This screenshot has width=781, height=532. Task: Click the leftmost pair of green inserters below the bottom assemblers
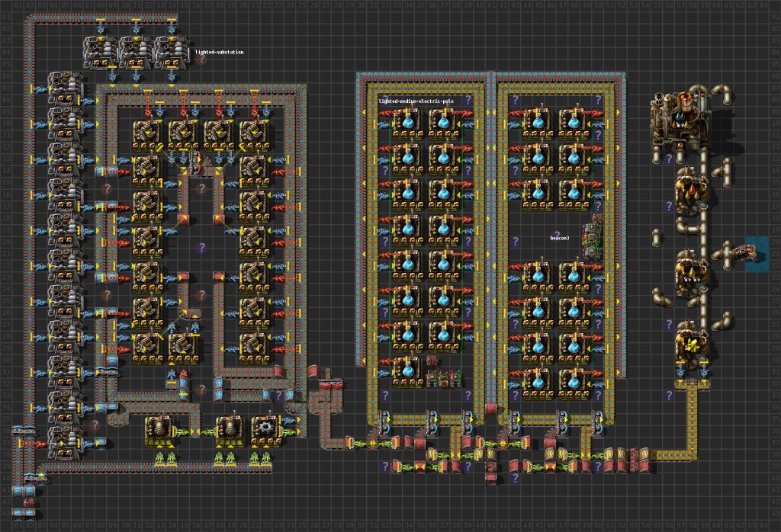[166, 458]
